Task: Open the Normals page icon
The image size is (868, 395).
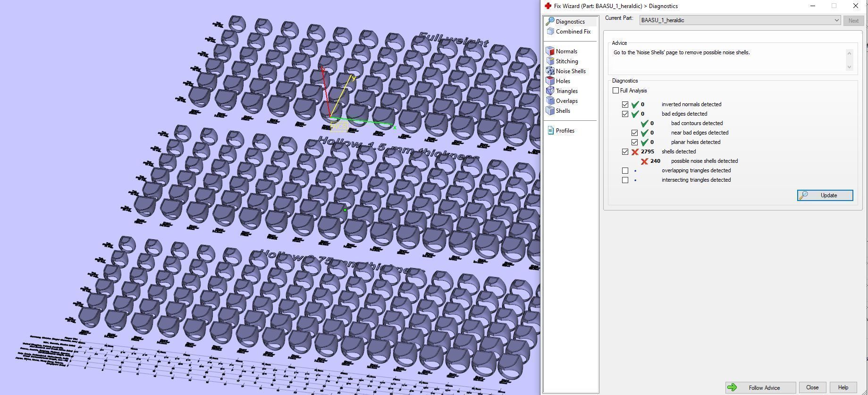Action: point(550,51)
